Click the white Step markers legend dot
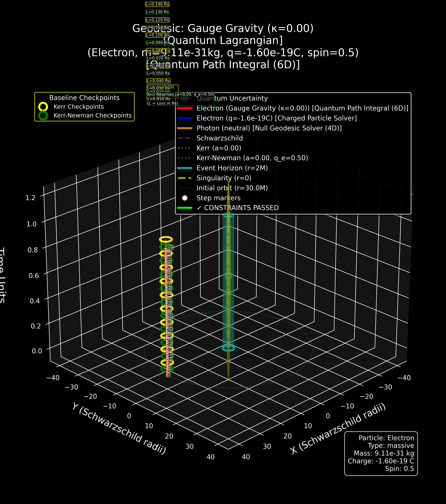 (x=185, y=198)
